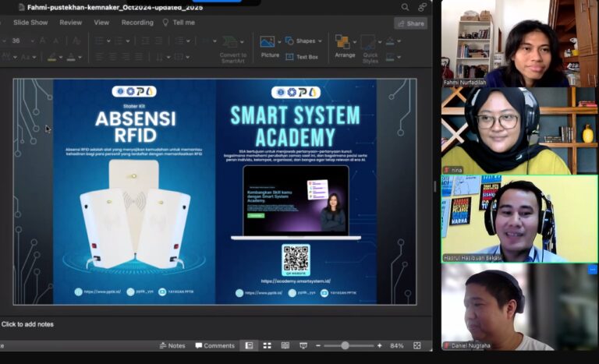Viewport: 599px width, 364px height.
Task: Toggle Justify paragraph alignment
Action: pos(140,57)
